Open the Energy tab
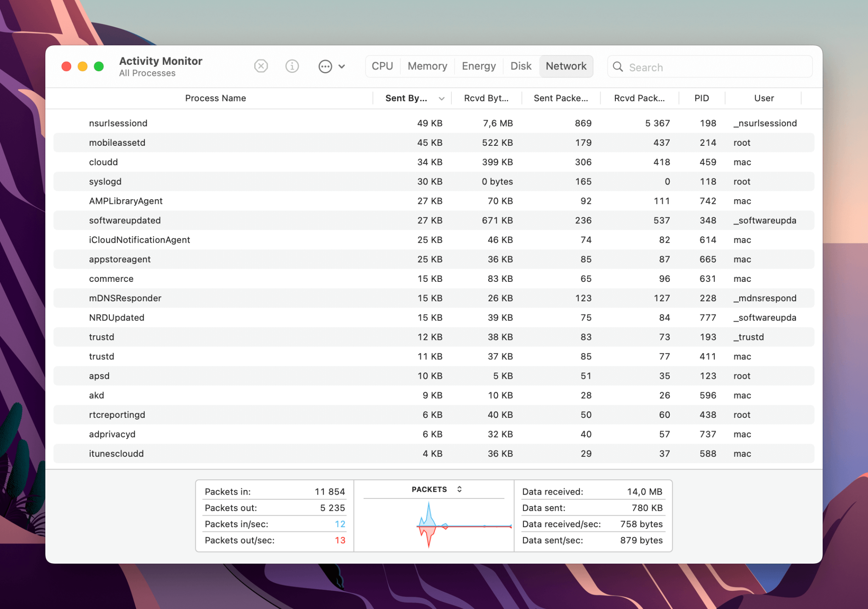 [479, 66]
